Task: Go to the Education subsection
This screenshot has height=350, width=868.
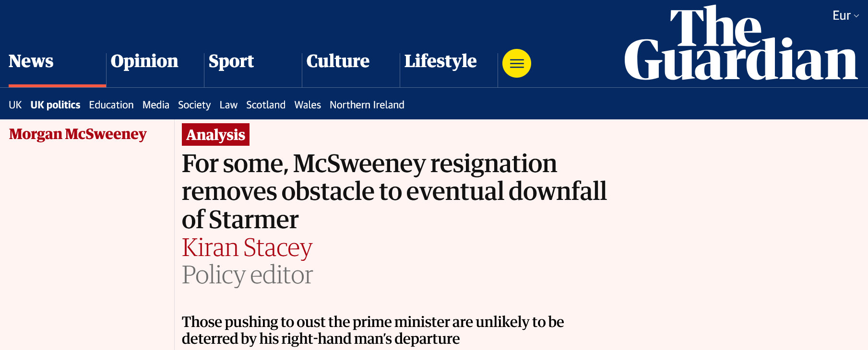Action: 111,105
